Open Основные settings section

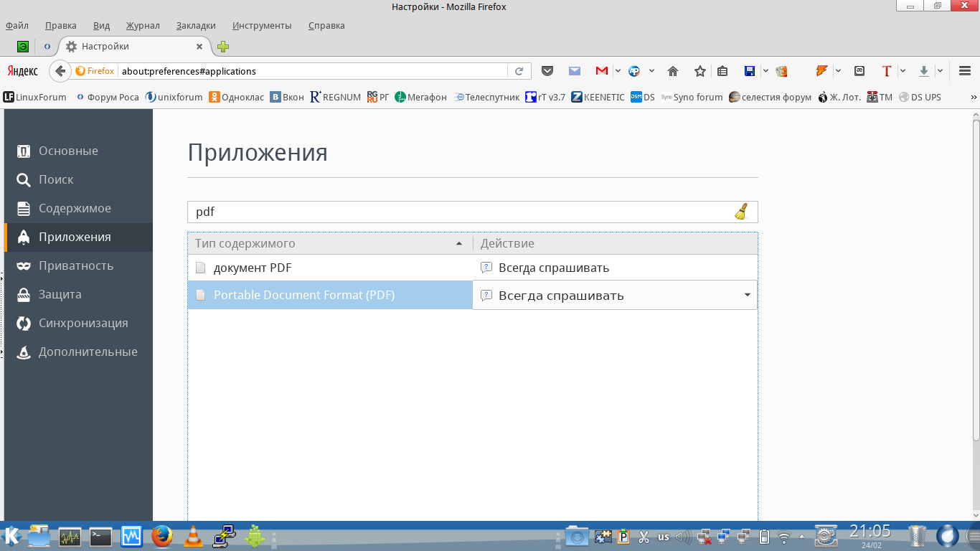pos(78,151)
